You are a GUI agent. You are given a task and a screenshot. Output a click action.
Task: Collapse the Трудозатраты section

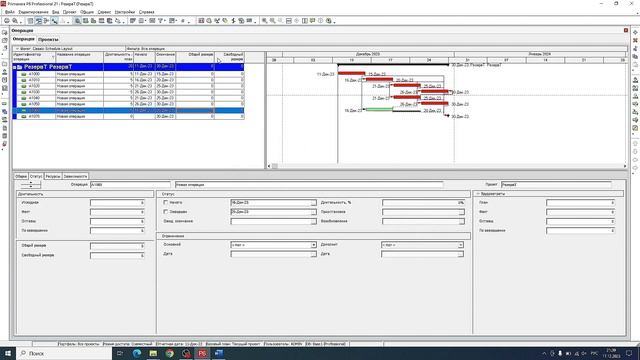[478, 193]
